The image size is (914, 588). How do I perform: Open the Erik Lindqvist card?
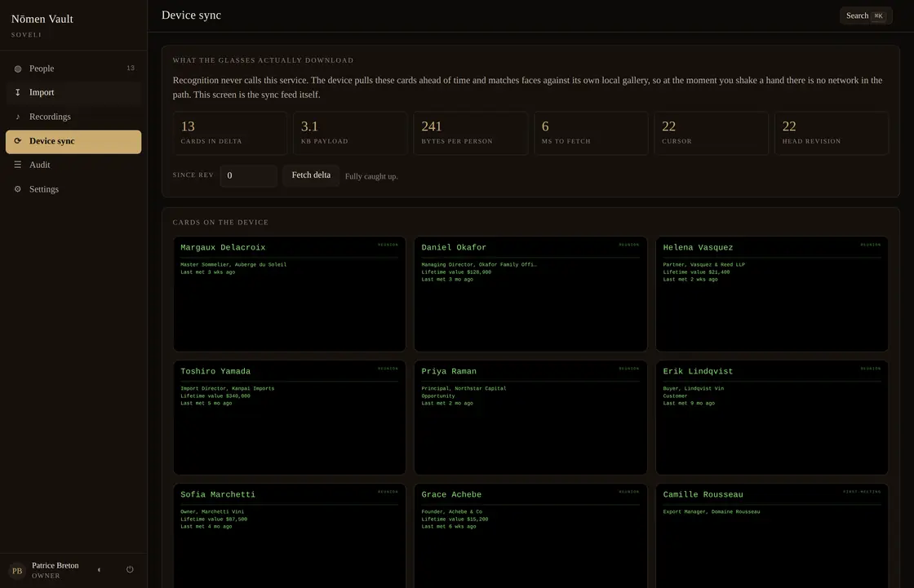[x=772, y=418]
